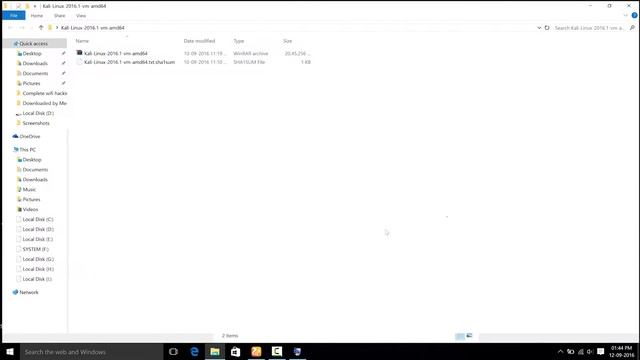Open the Windows Start menu
This screenshot has height=360, width=640.
pyautogui.click(x=10, y=351)
